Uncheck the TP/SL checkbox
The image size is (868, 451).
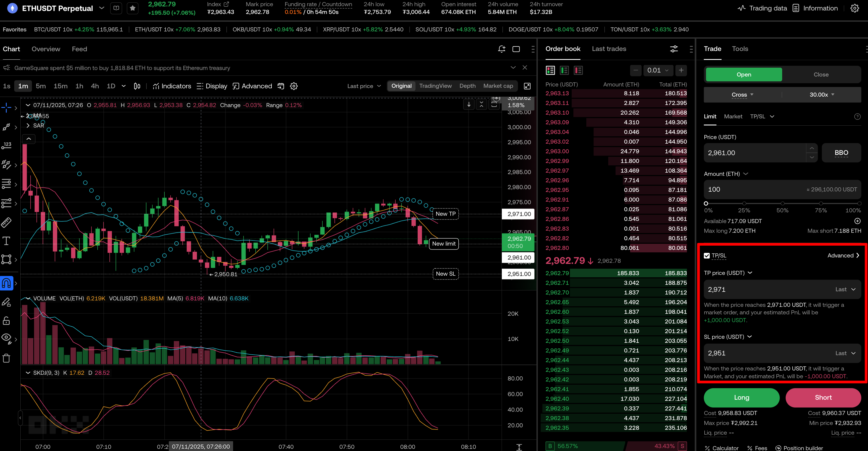click(707, 256)
